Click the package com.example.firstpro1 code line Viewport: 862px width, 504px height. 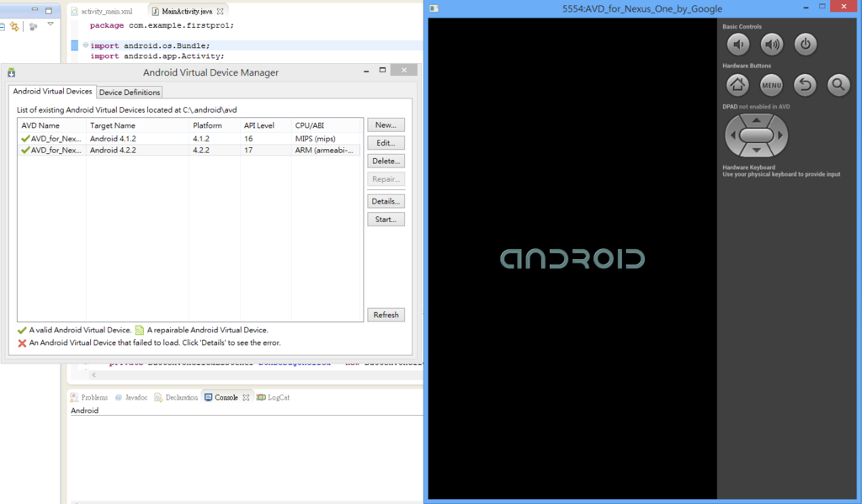coord(162,25)
